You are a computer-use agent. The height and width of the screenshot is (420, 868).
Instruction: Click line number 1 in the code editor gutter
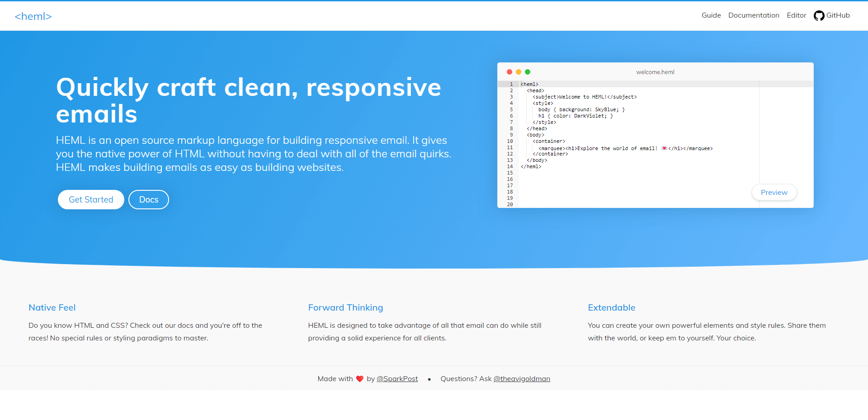tap(511, 84)
